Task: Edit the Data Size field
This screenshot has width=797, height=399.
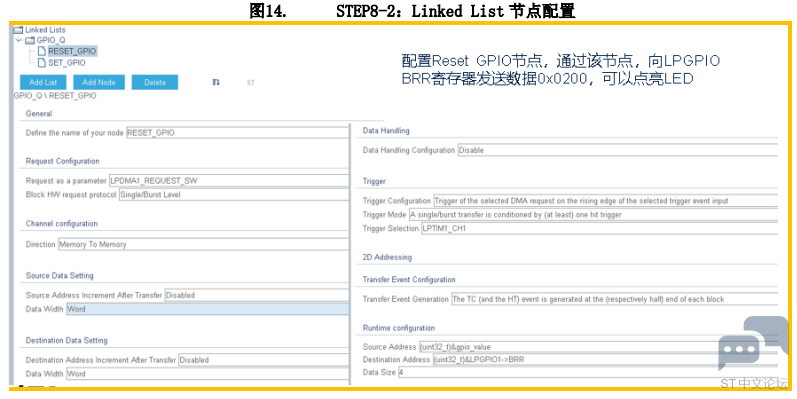Action: [588, 372]
